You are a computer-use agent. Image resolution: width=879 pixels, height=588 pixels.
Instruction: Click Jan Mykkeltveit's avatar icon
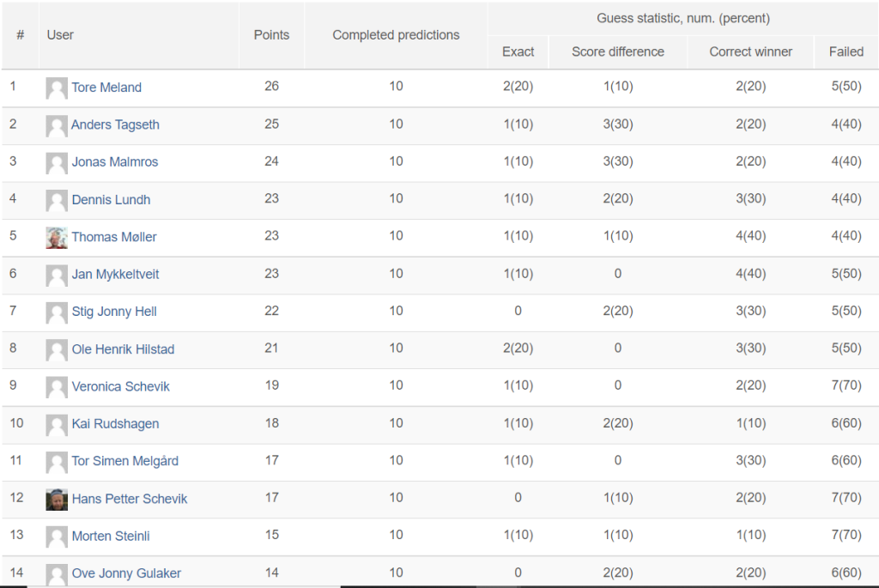[x=57, y=275]
